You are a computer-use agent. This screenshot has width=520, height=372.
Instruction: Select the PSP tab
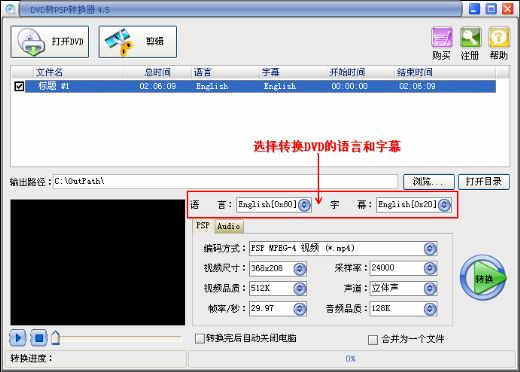[203, 226]
